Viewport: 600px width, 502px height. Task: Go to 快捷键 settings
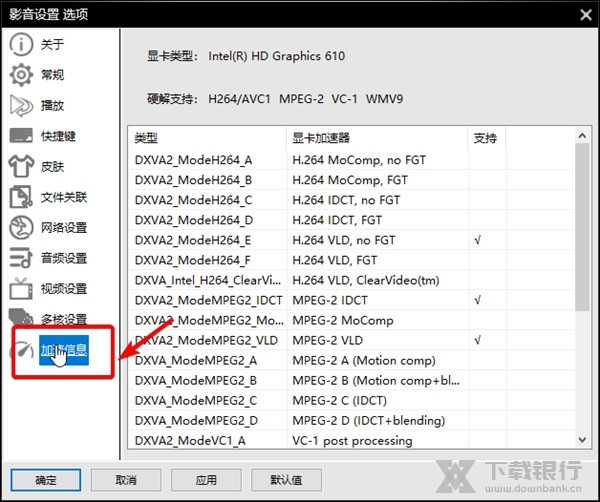click(x=58, y=136)
